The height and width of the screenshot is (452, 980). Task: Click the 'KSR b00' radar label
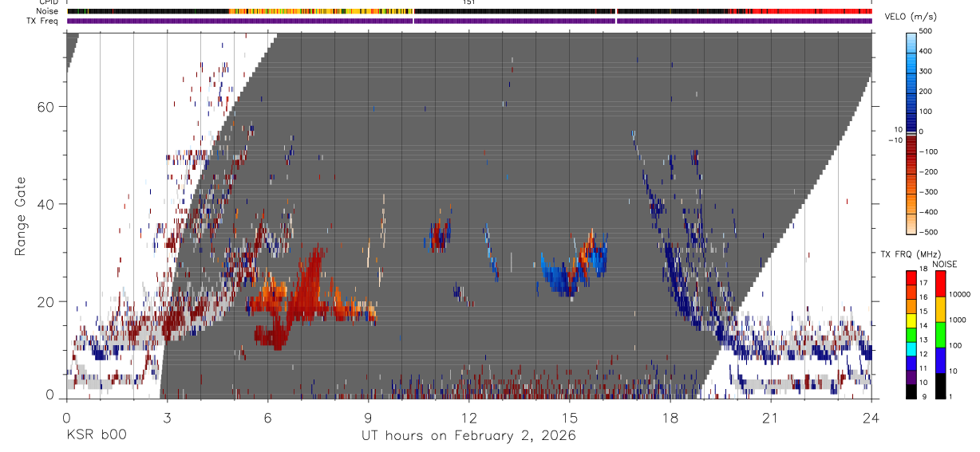[x=96, y=436]
